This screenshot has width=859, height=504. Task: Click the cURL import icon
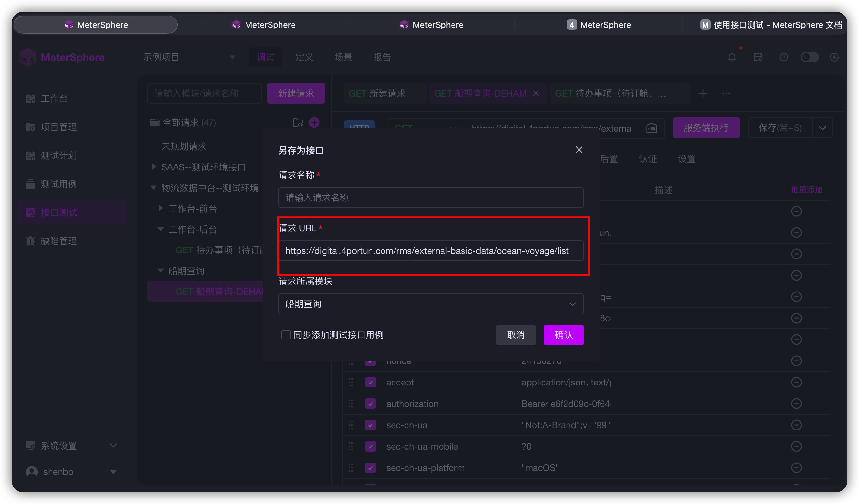coord(651,128)
